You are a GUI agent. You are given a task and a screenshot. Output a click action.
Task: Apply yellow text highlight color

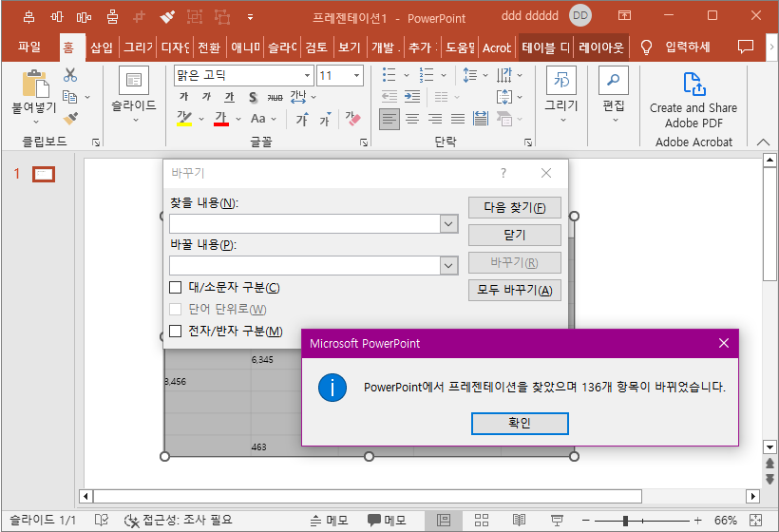tap(184, 119)
